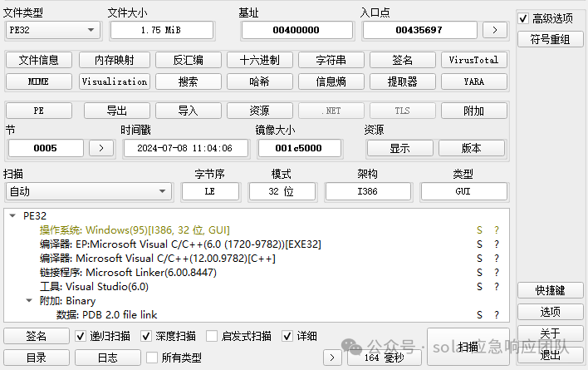Viewport: 588px width, 370px height.
Task: Collapse the 附加: Binary tree node
Action: (29, 301)
